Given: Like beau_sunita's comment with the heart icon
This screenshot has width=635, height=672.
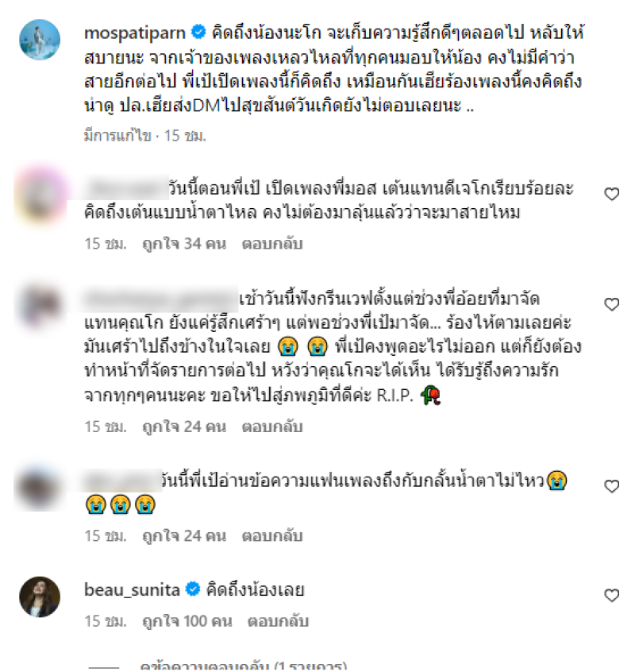Looking at the screenshot, I should point(611,595).
